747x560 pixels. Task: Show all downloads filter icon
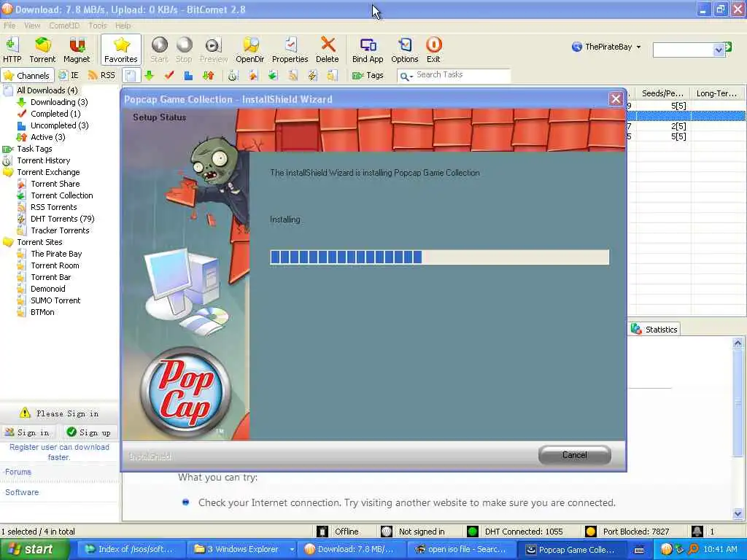click(131, 75)
